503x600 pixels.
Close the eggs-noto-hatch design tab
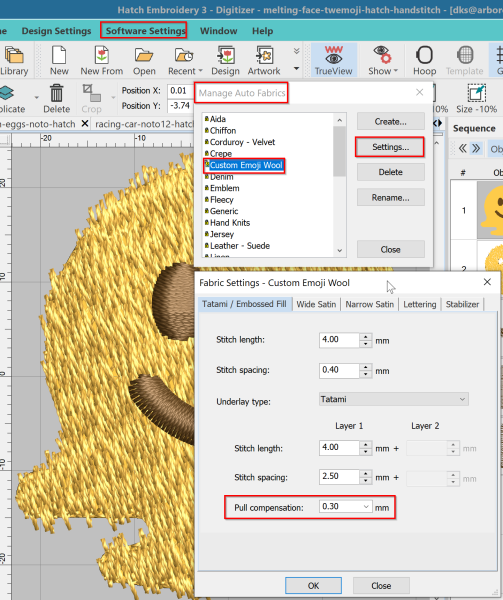[x=85, y=124]
